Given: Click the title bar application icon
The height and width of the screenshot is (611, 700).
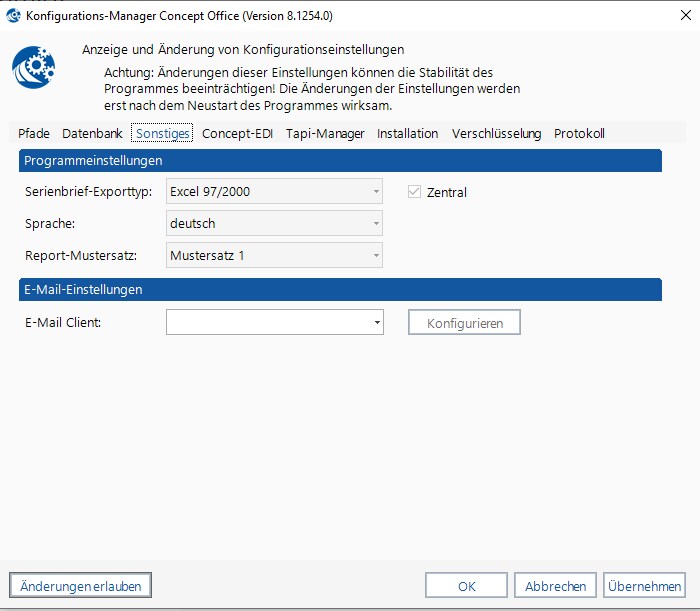Looking at the screenshot, I should pos(13,15).
